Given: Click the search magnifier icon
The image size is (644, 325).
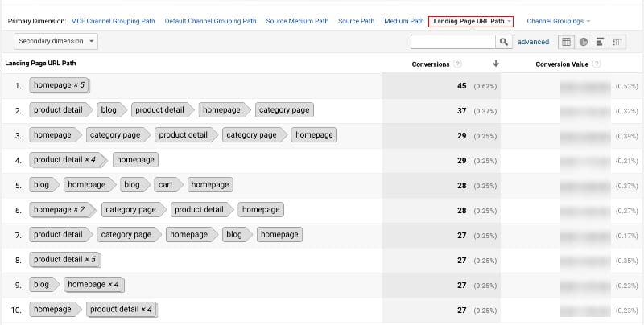Looking at the screenshot, I should tap(504, 42).
